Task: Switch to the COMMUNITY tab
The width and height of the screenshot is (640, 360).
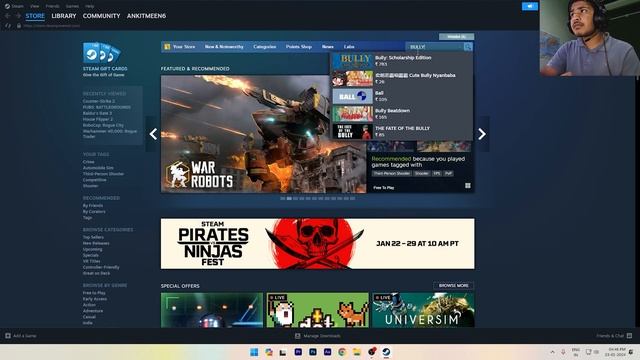Action: [102, 16]
